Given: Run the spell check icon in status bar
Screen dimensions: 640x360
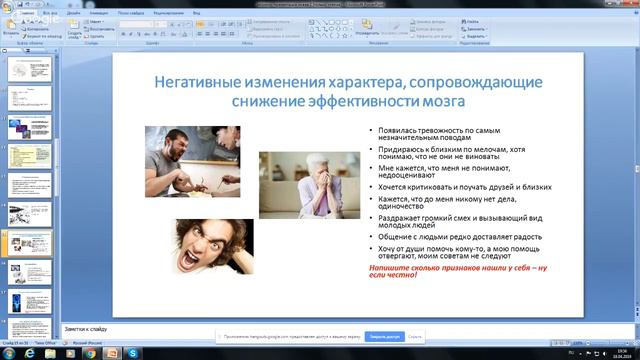Looking at the screenshot, I should (x=65, y=343).
